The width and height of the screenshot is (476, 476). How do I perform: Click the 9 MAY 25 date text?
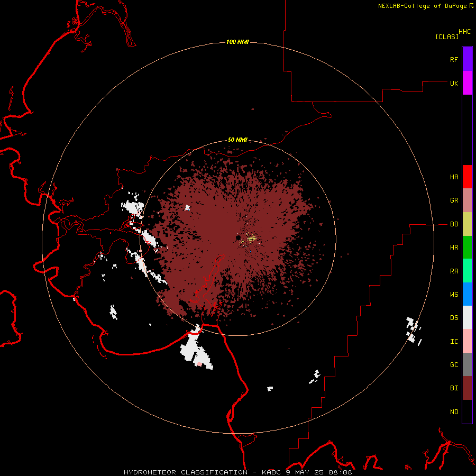tap(306, 472)
